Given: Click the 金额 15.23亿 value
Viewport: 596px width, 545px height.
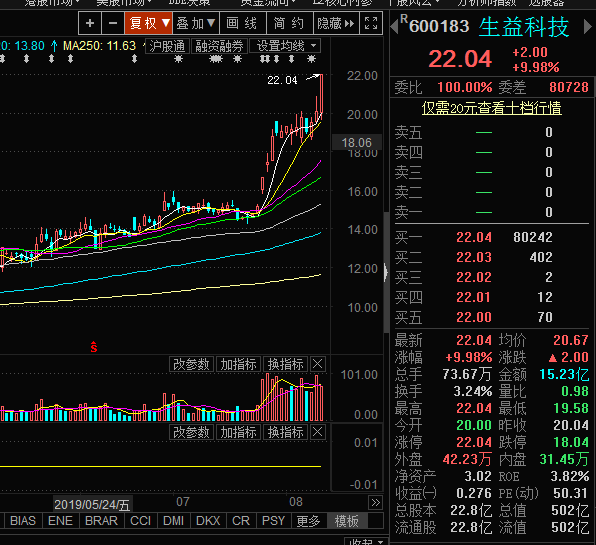Looking at the screenshot, I should [x=564, y=374].
